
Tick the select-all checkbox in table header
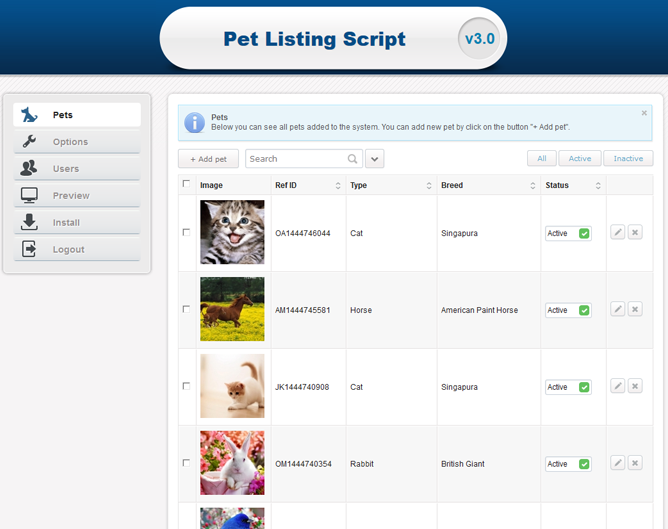[x=186, y=184]
